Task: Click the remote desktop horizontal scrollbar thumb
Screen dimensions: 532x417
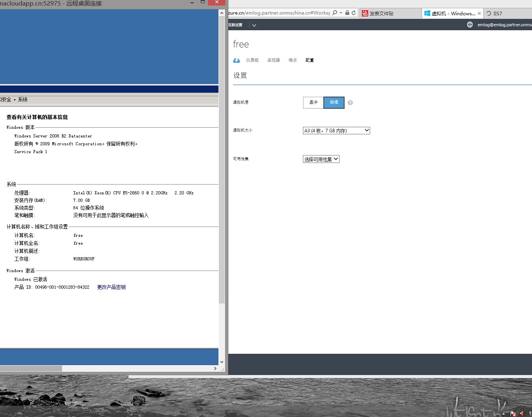Action: [x=31, y=368]
